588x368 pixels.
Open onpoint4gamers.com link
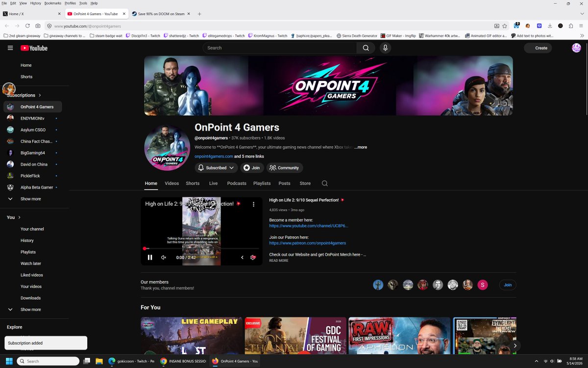point(214,157)
